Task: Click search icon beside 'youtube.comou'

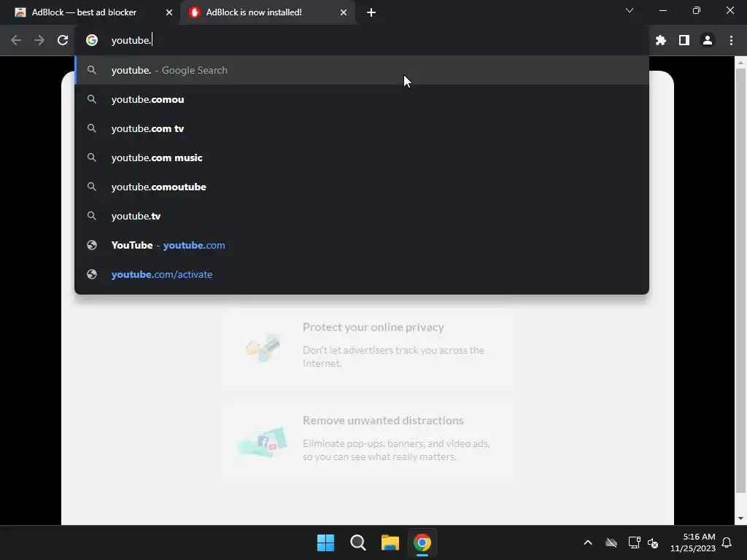Action: click(x=92, y=99)
